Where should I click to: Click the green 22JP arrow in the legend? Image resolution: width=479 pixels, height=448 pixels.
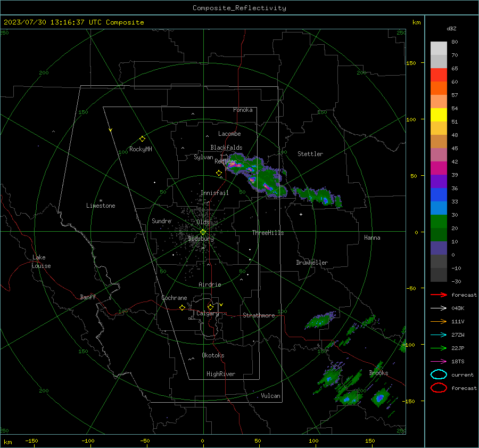click(439, 348)
